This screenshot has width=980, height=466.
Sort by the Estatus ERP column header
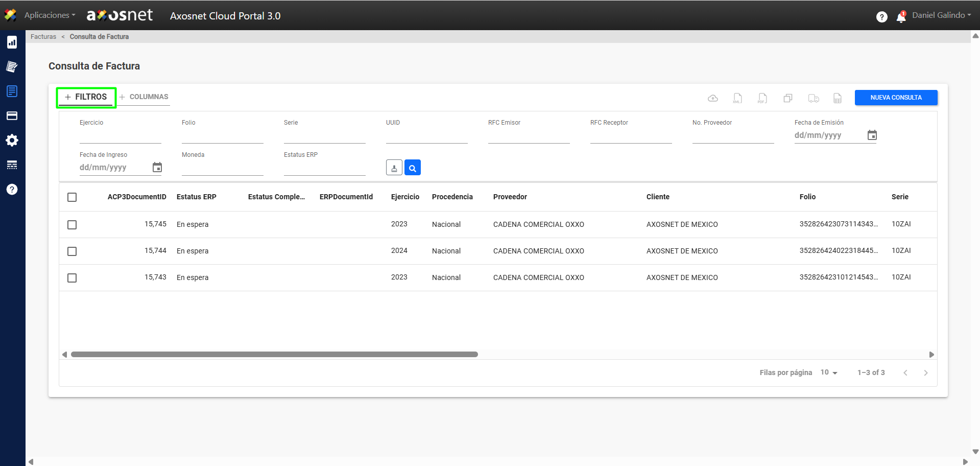[197, 197]
